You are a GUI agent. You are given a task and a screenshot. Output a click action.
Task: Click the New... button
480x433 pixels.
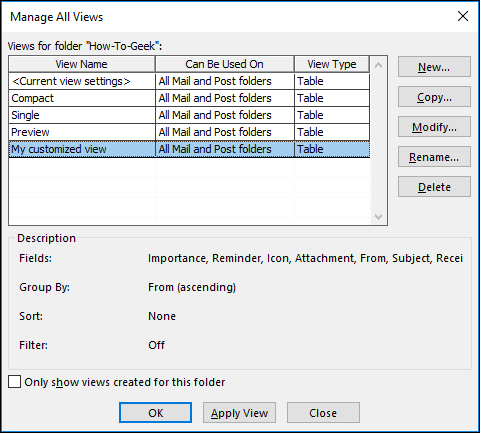point(434,67)
